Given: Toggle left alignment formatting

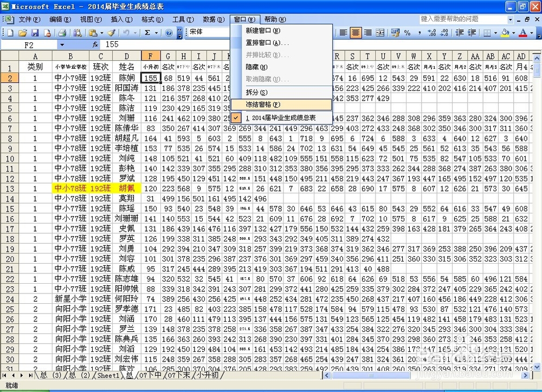Looking at the screenshot, I should (343, 33).
